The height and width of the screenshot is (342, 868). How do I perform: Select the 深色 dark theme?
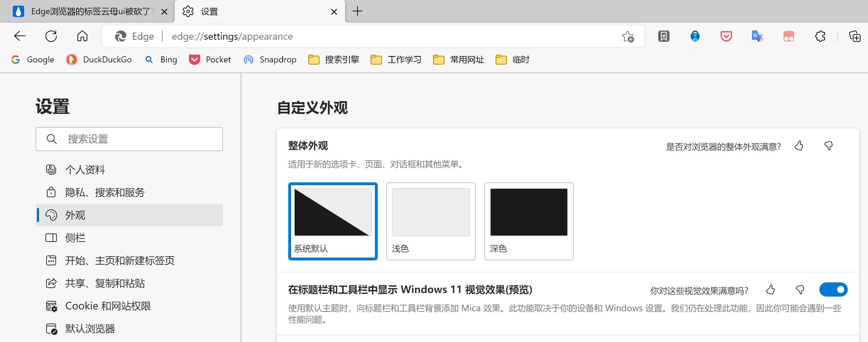click(529, 221)
